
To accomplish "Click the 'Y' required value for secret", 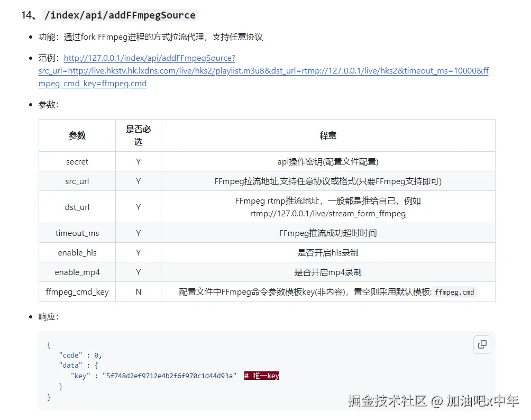I will [138, 161].
